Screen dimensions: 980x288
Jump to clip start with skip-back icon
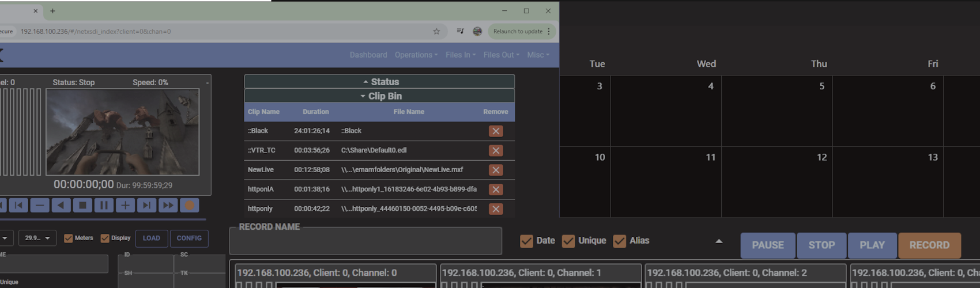pyautogui.click(x=18, y=205)
